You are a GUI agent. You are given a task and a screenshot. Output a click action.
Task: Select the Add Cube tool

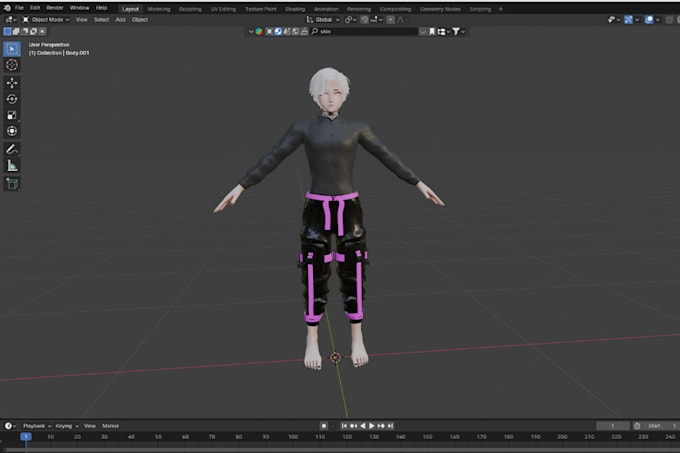tap(12, 183)
